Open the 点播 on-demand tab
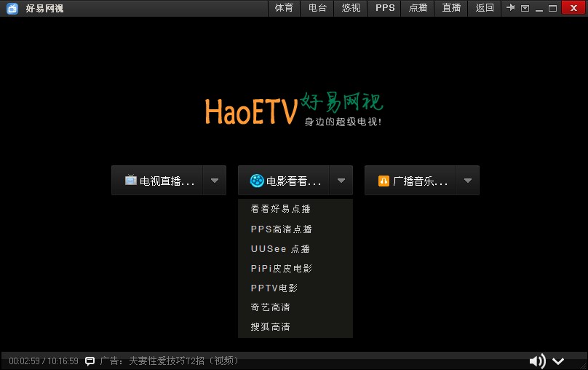 (418, 8)
